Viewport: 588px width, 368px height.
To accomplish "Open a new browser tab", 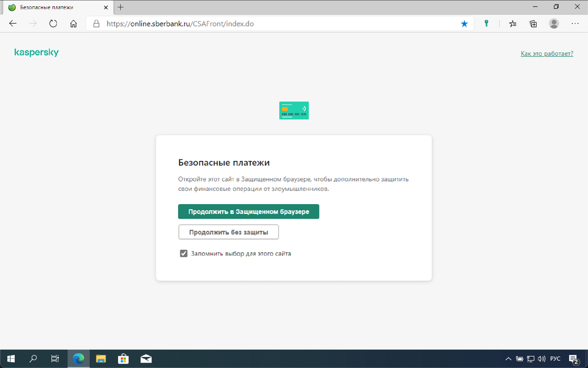I will (121, 7).
